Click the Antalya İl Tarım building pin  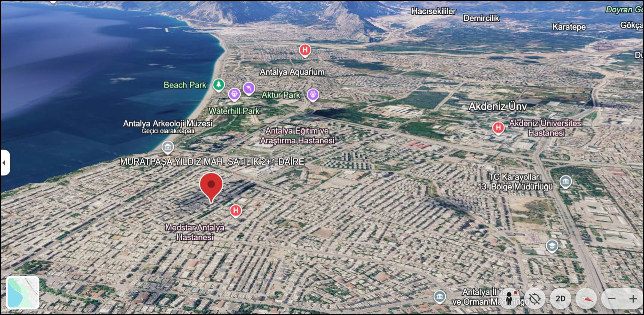coord(440,297)
